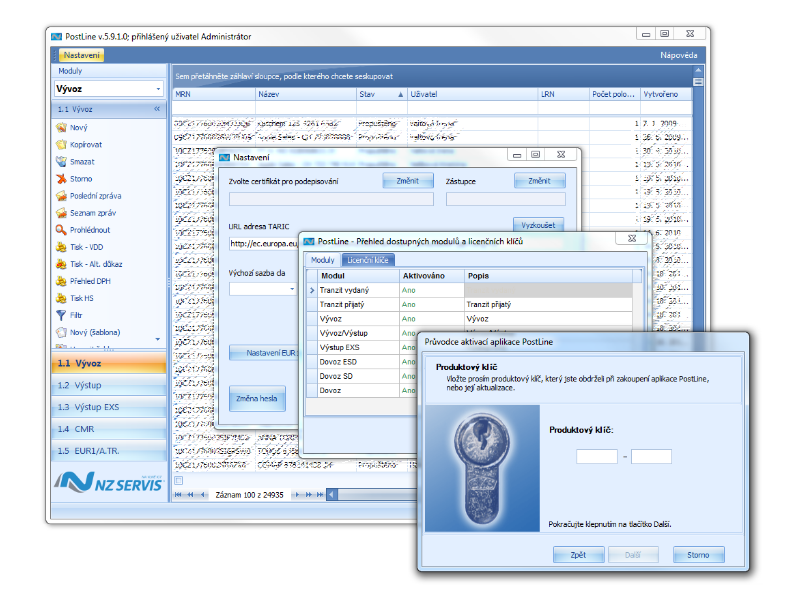Click the Změna hesla button
Viewport: 800px width, 600px height.
(257, 398)
